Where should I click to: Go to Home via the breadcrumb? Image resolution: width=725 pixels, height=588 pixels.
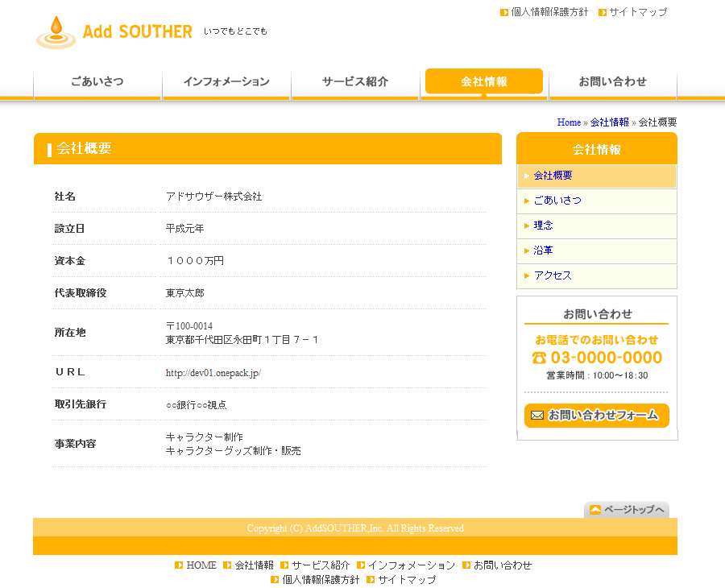coord(569,122)
